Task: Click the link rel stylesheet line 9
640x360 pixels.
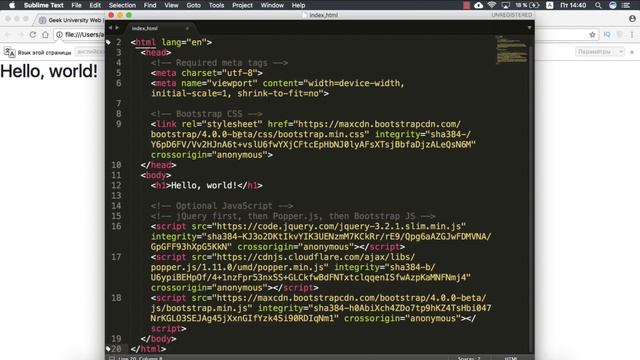Action: tap(306, 124)
